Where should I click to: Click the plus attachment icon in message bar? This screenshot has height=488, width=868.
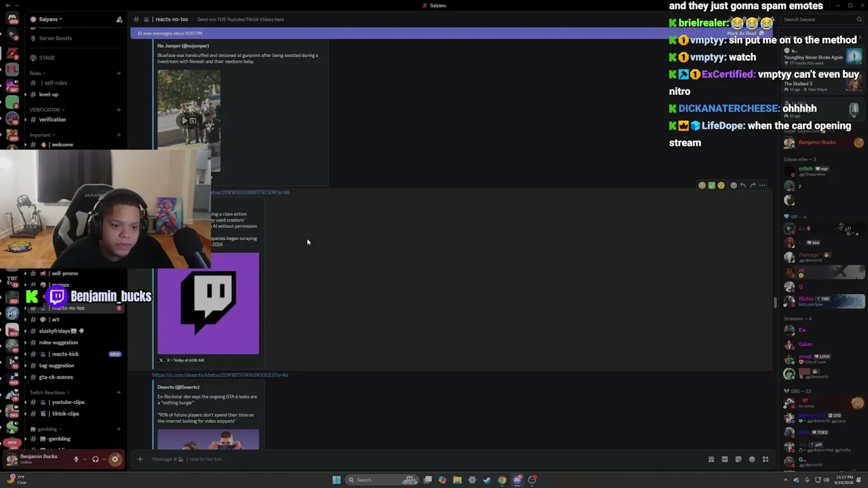[140, 459]
